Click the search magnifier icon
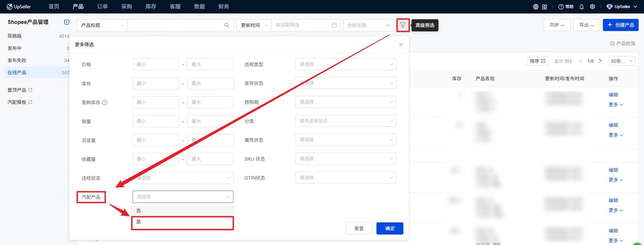 click(x=226, y=25)
